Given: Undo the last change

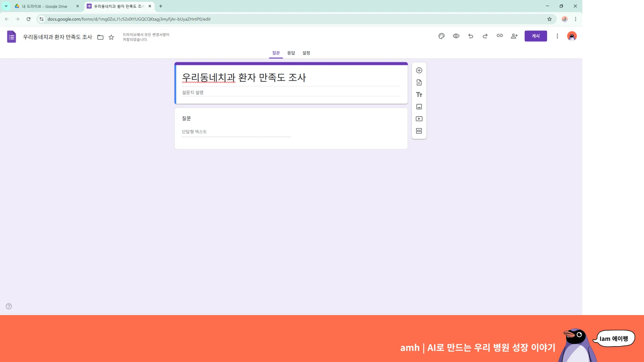Looking at the screenshot, I should 471,36.
